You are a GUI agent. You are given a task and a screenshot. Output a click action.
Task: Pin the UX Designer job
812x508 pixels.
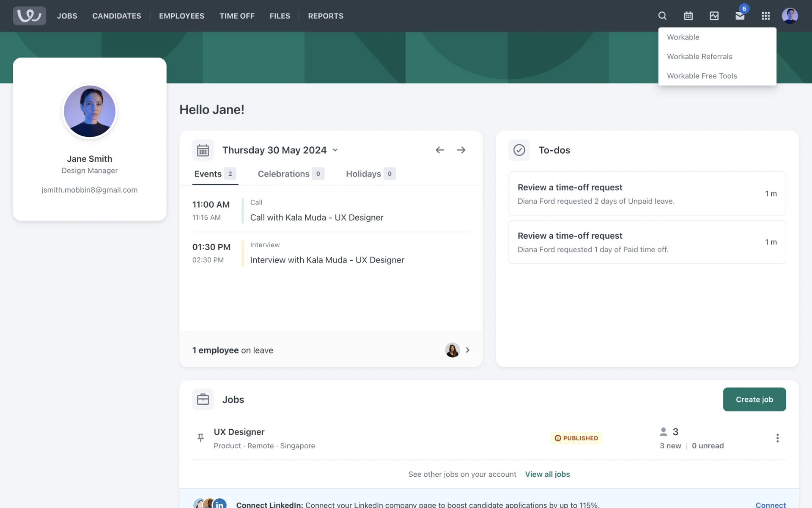(200, 438)
